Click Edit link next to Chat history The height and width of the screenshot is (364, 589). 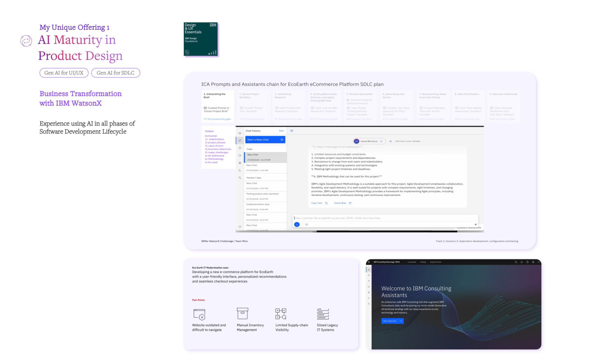tap(281, 131)
